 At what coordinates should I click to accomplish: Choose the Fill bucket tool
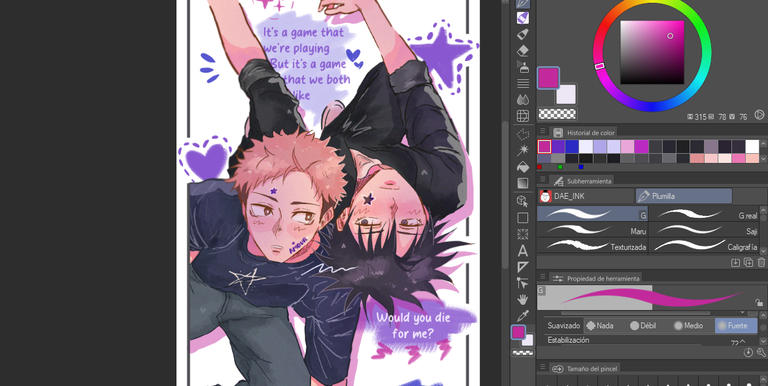tap(523, 167)
